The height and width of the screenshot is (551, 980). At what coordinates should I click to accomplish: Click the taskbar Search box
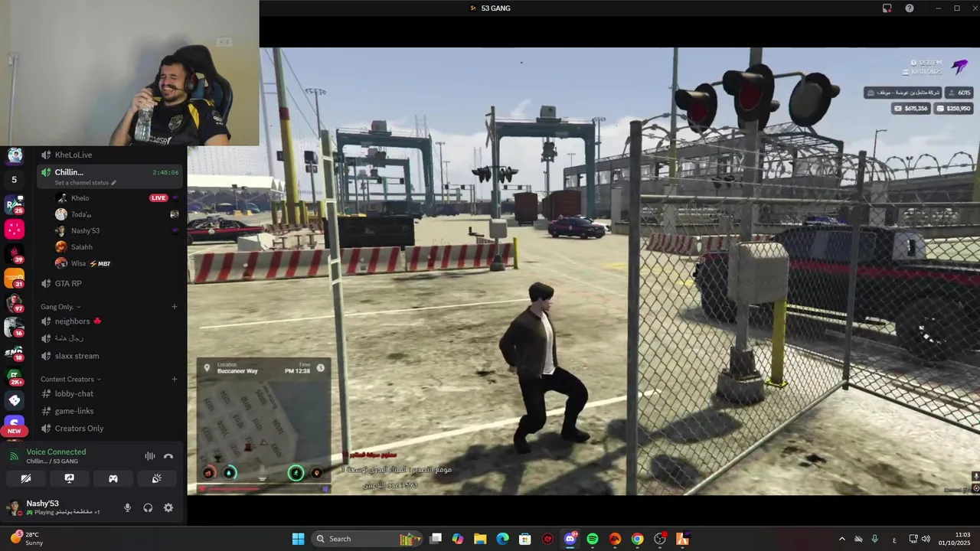click(367, 539)
